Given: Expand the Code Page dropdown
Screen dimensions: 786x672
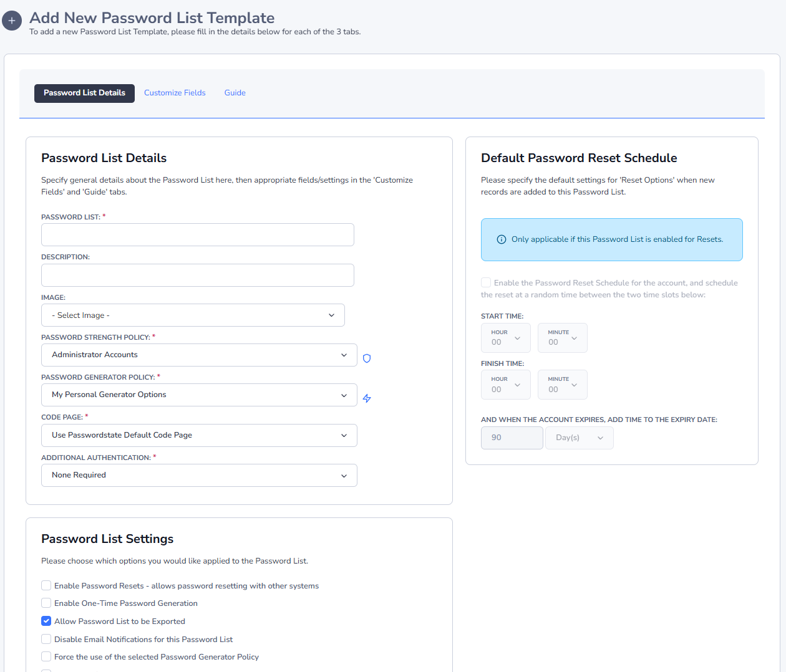Looking at the screenshot, I should pyautogui.click(x=199, y=435).
